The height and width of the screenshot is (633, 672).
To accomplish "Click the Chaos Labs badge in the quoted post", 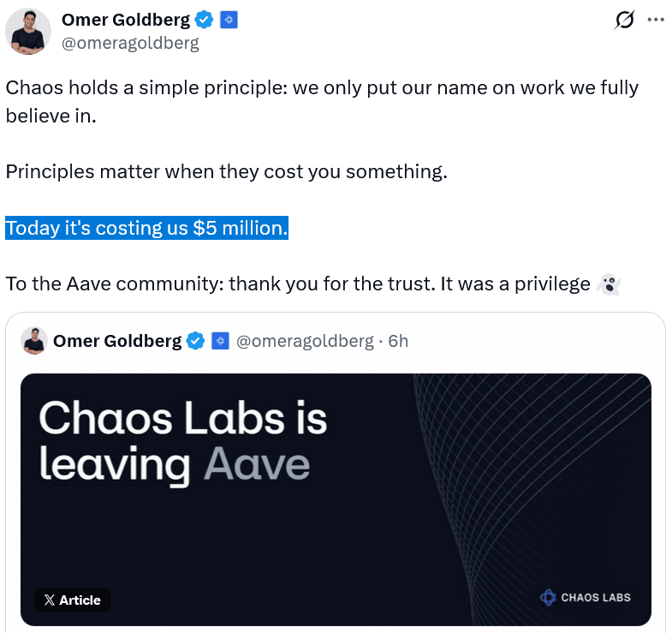I will click(219, 341).
